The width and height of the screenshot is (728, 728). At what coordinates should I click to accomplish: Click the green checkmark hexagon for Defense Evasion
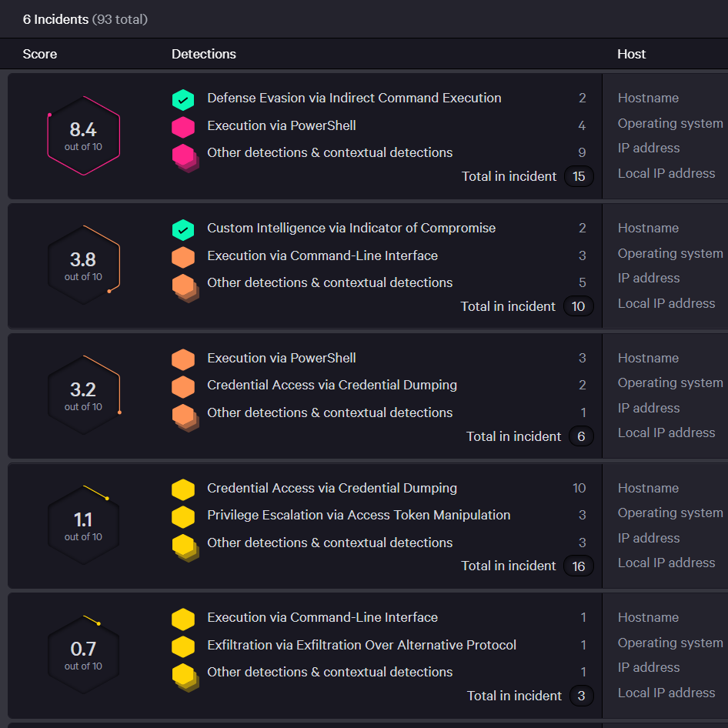point(184,99)
